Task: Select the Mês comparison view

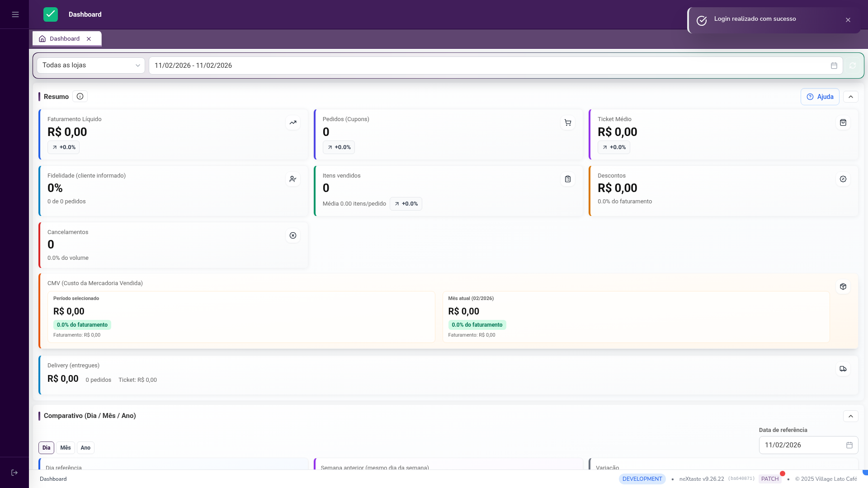Action: click(65, 447)
